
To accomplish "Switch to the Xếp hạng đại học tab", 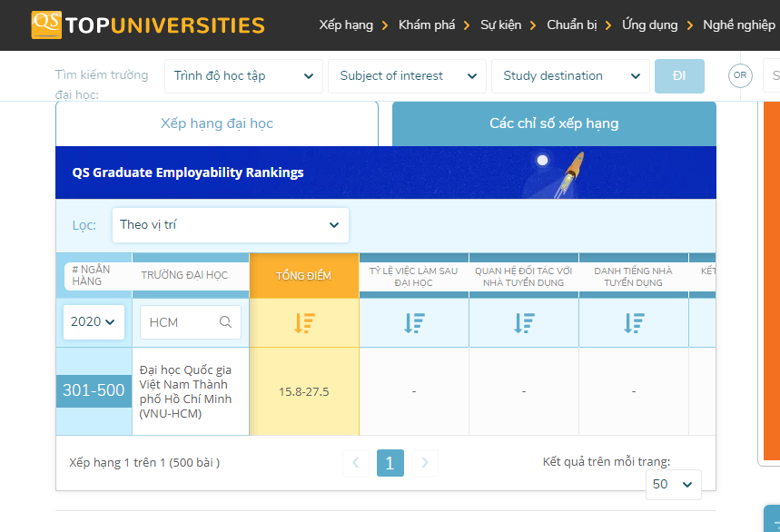I will (217, 123).
